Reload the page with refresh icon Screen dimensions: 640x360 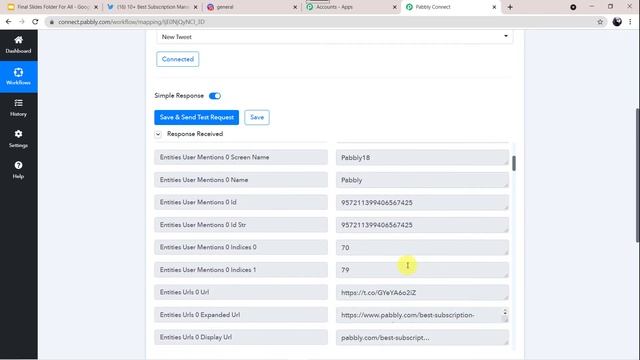[x=36, y=22]
